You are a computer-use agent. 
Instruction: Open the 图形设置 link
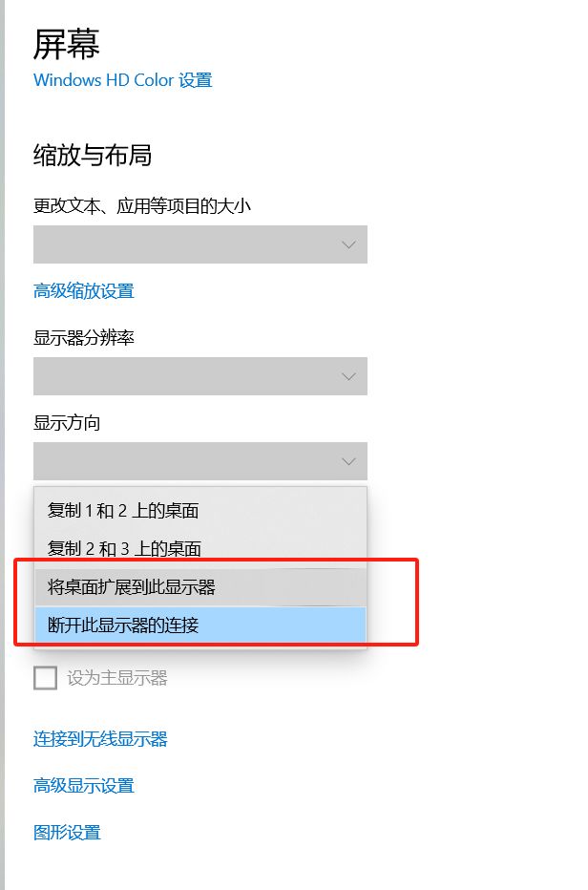pos(67,833)
